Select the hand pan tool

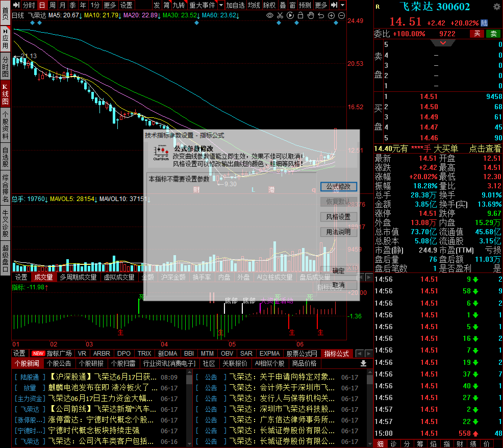click(311, 15)
